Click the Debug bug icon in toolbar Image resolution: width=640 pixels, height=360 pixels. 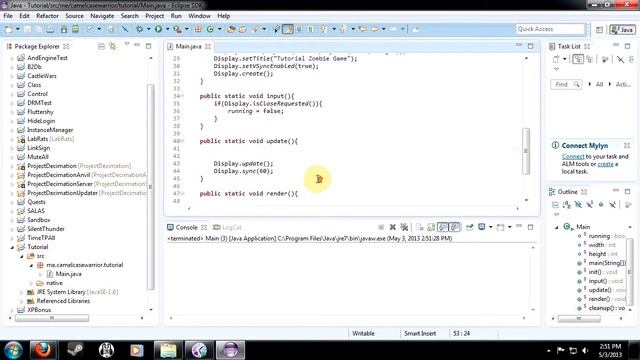pyautogui.click(x=140, y=29)
